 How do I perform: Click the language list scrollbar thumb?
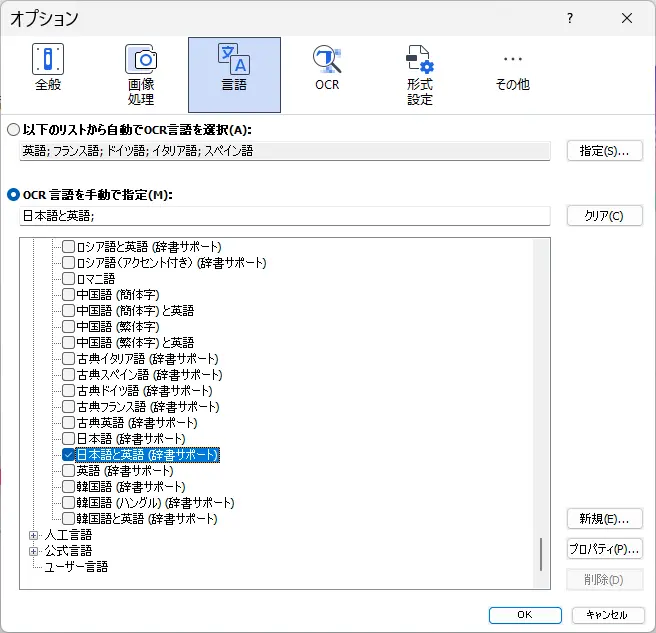541,554
